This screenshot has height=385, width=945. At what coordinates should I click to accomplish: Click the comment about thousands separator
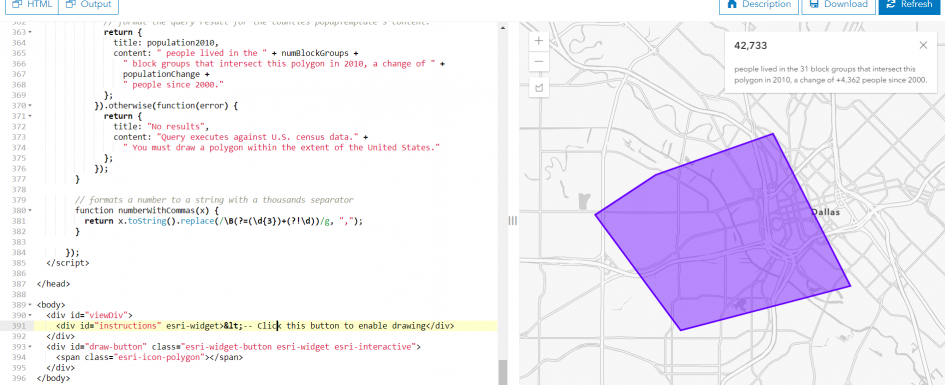point(214,200)
